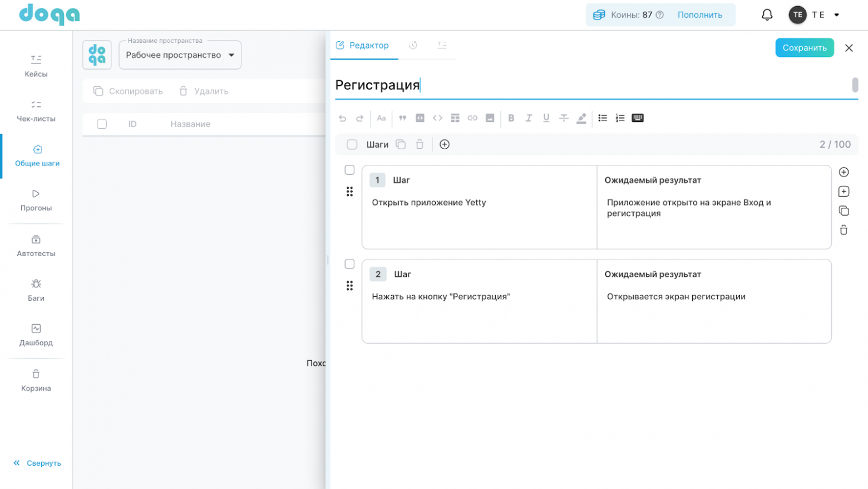Click the notifications bell icon
This screenshot has width=868, height=489.
(x=767, y=15)
